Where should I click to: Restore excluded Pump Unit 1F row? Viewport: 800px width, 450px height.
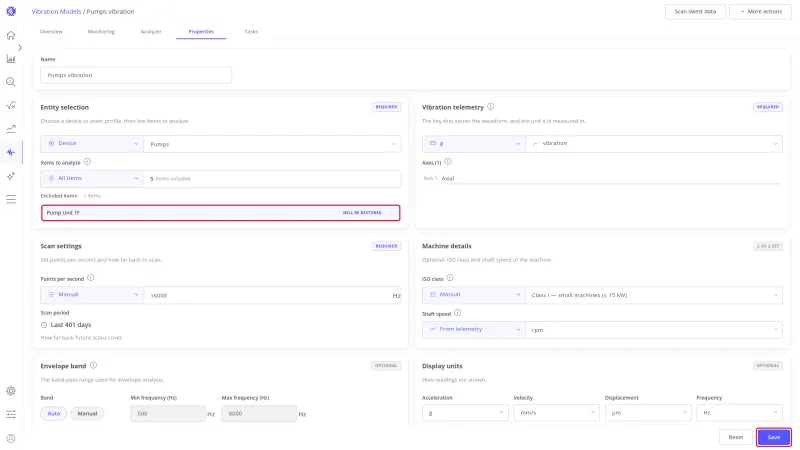(x=220, y=213)
